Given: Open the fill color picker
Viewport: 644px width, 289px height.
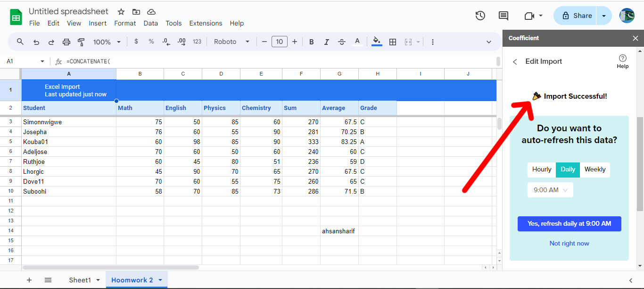Looking at the screenshot, I should tap(377, 42).
